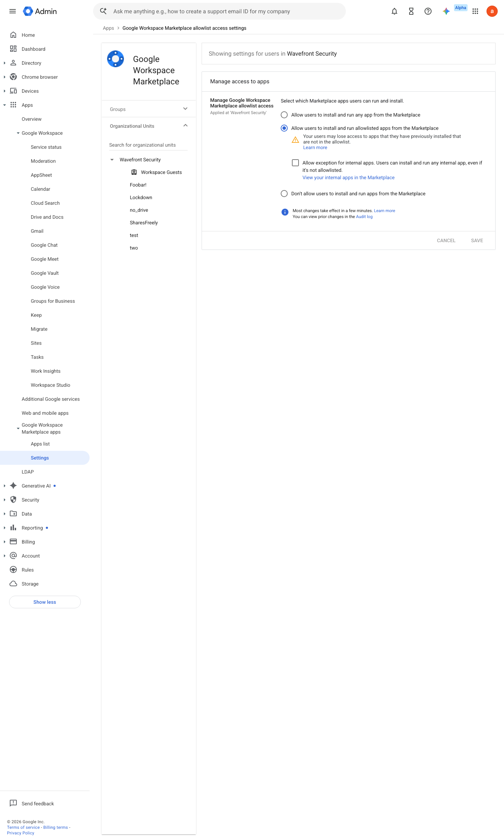Viewport: 504px width, 840px height.
Task: Open Terms of service link
Action: click(x=23, y=827)
